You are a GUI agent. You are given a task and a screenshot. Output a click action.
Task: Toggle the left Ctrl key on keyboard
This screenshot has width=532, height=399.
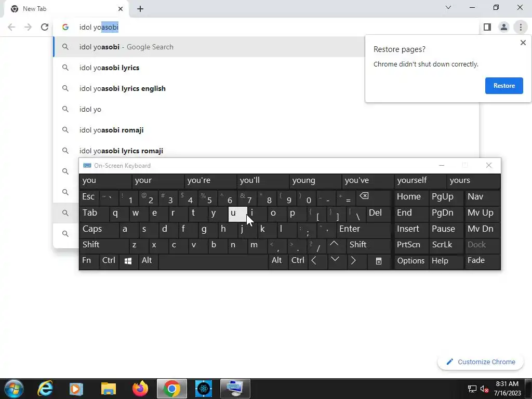[x=109, y=261]
